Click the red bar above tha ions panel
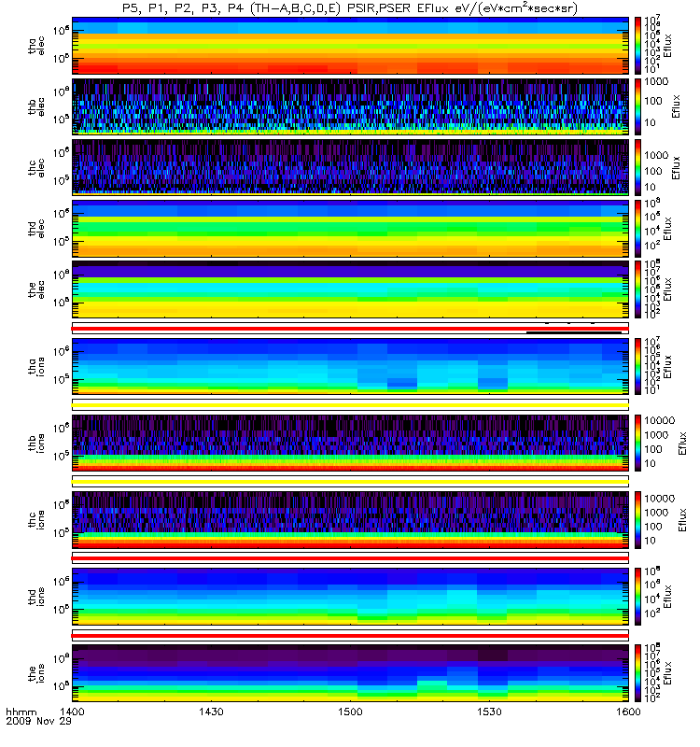Screen dimensions: 700x747 coord(351,329)
